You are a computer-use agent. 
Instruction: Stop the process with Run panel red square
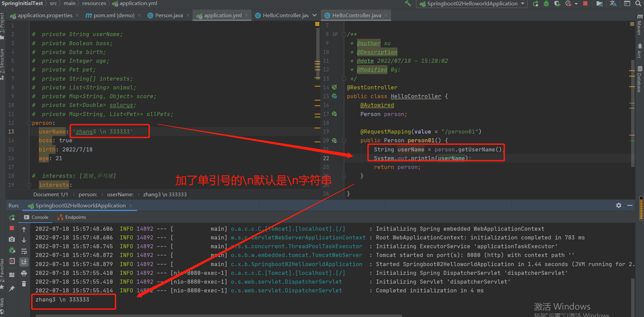click(12, 228)
